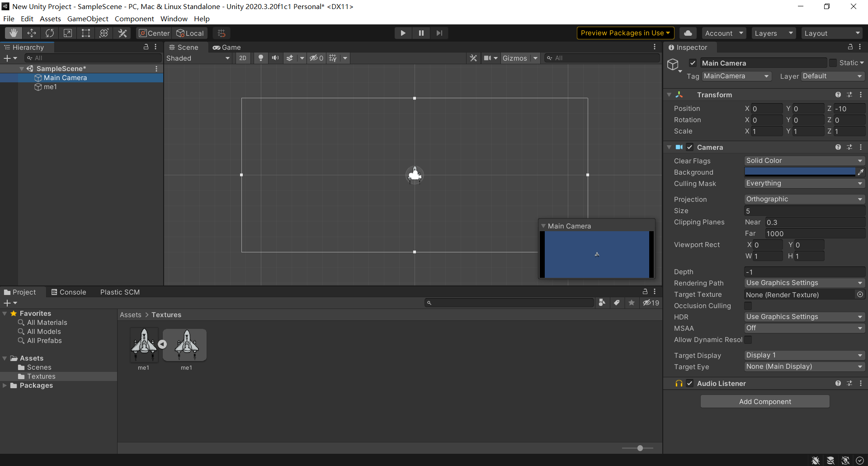Select the Rect Transform tool
Image resolution: width=868 pixels, height=466 pixels.
pyautogui.click(x=86, y=33)
